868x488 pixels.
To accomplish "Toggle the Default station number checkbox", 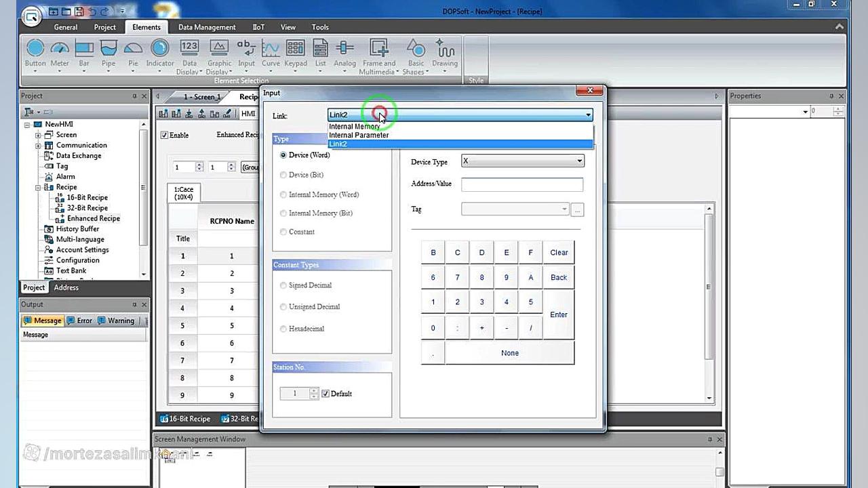I will (324, 393).
